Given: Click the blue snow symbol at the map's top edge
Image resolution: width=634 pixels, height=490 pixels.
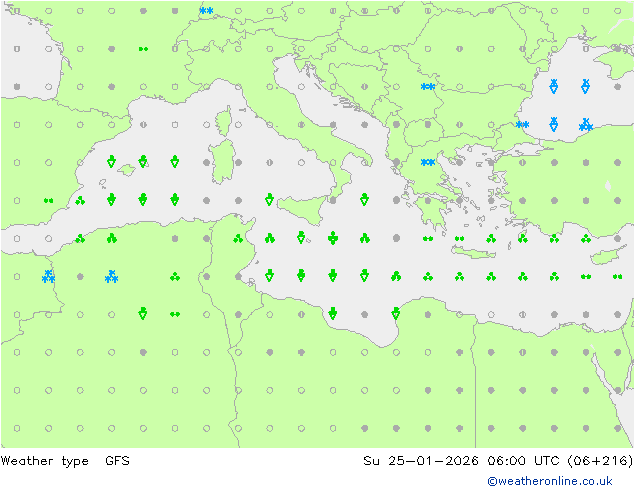Looking at the screenshot, I should click(206, 11).
